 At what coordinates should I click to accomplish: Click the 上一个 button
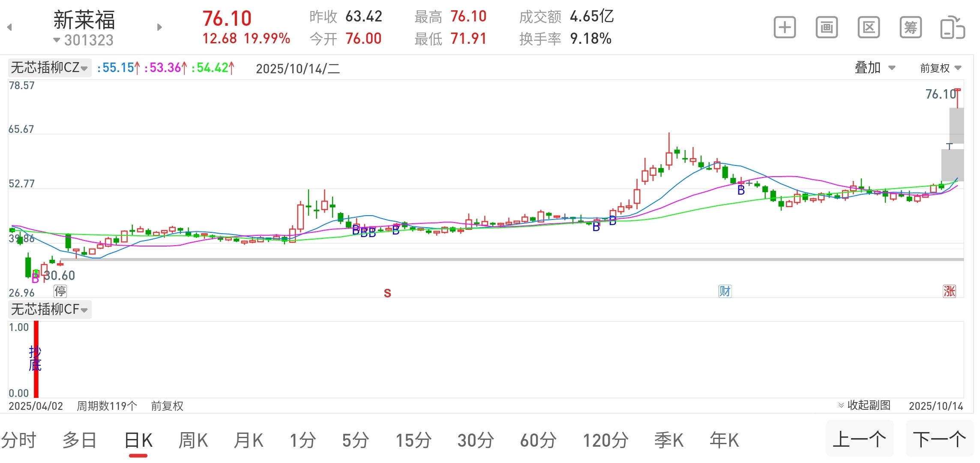pyautogui.click(x=859, y=439)
